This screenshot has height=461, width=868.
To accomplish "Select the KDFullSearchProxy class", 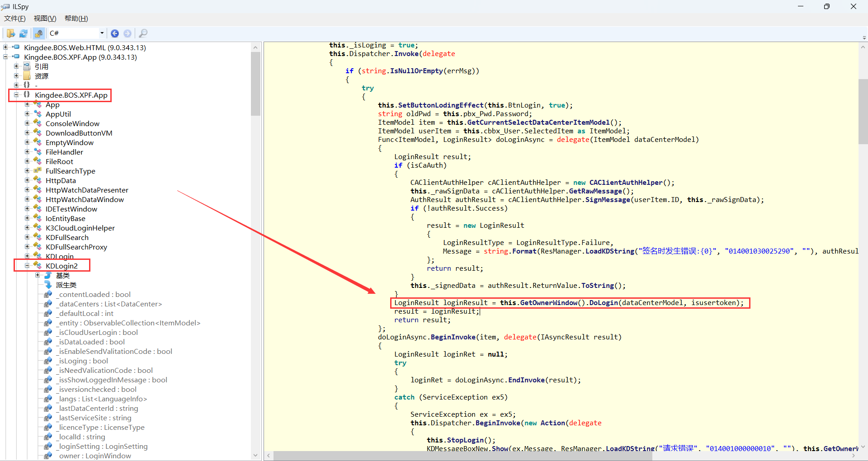I will [76, 247].
